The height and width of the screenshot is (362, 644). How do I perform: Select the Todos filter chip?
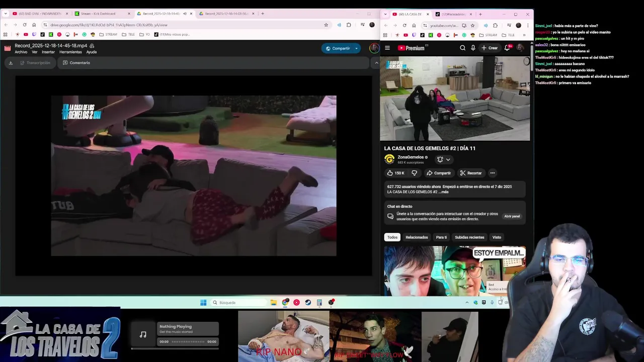392,237
